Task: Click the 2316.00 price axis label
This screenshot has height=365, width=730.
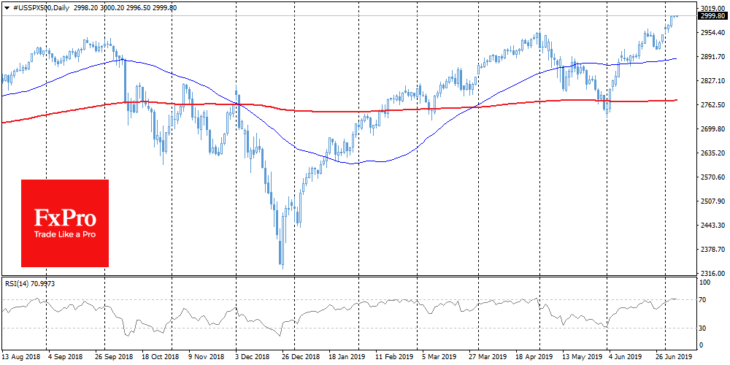Action: pyautogui.click(x=712, y=273)
